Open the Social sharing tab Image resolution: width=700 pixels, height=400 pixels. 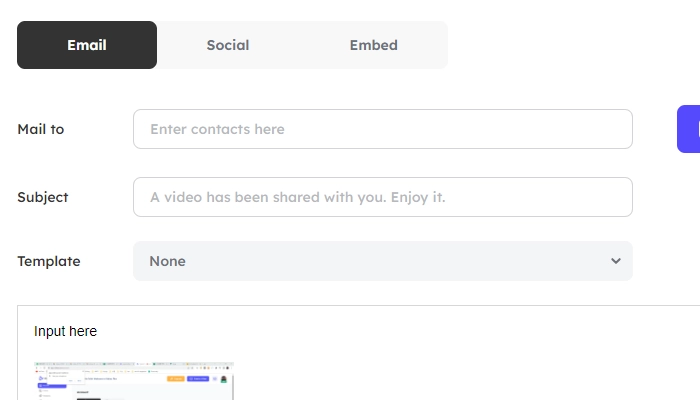(x=228, y=45)
